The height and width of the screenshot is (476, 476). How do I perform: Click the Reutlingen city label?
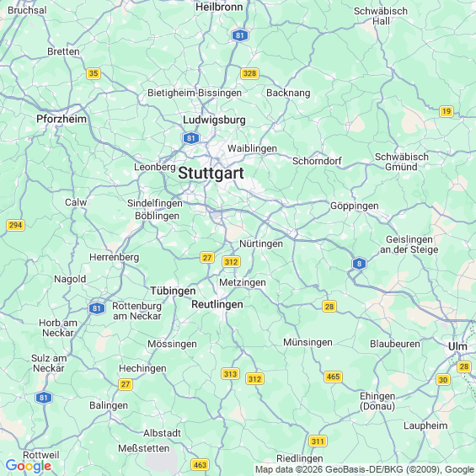pos(217,304)
